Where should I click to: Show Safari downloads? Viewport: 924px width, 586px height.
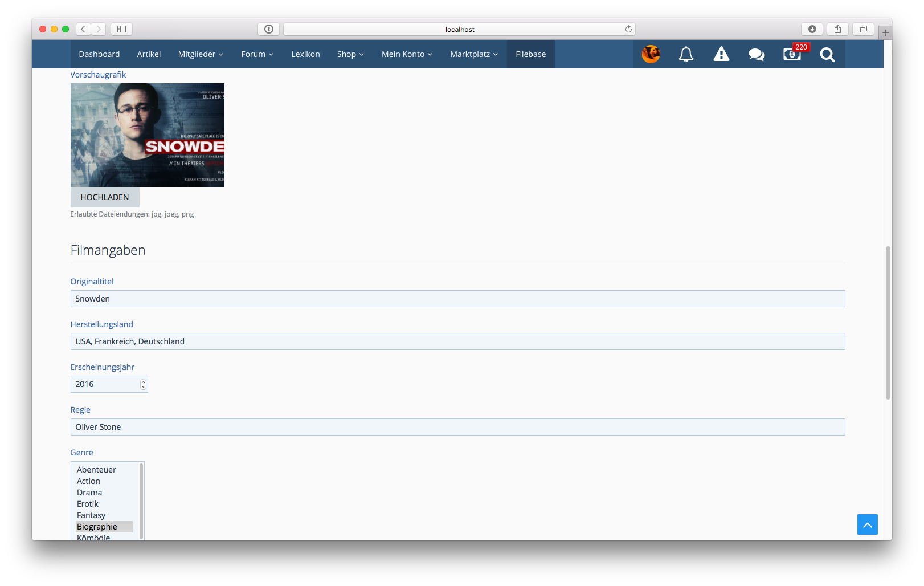tap(812, 29)
